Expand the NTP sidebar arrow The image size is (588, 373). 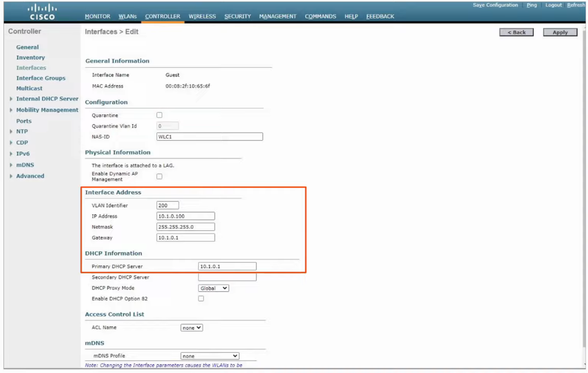(11, 131)
